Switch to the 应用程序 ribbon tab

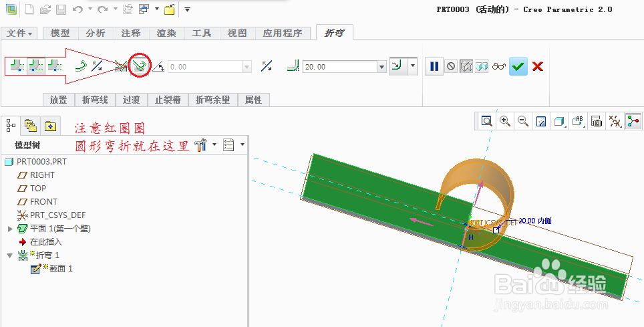point(283,33)
